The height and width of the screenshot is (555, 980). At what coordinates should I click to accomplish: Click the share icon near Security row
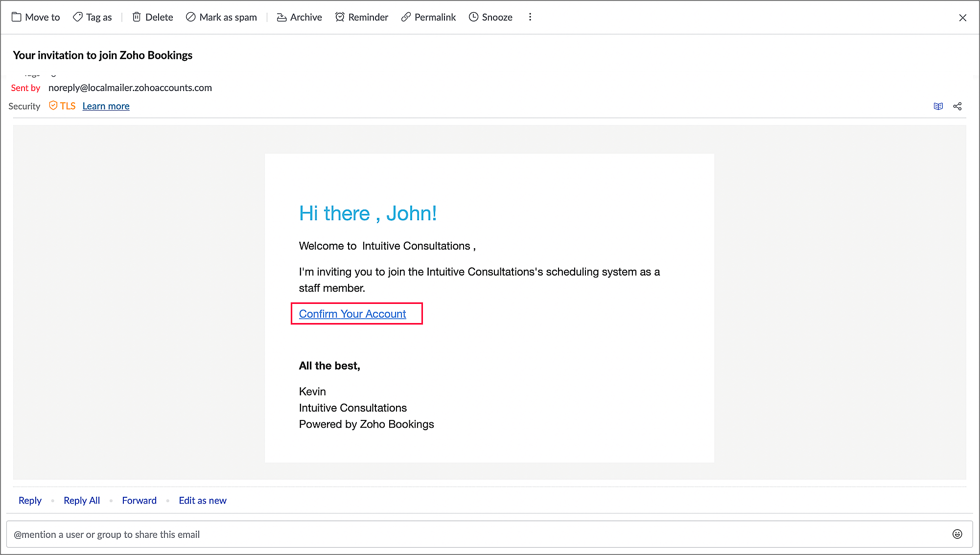point(957,106)
